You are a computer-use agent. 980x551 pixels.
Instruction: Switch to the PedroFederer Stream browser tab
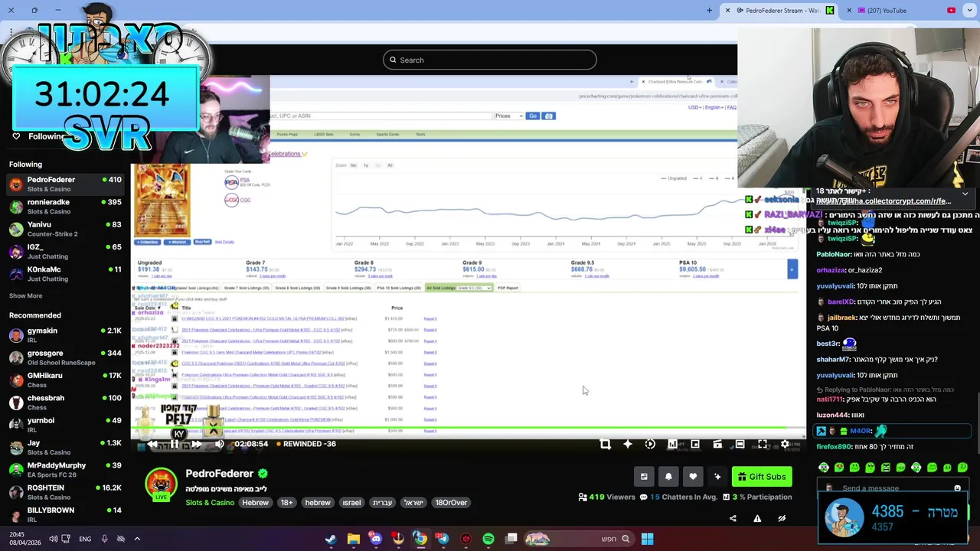pyautogui.click(x=781, y=11)
